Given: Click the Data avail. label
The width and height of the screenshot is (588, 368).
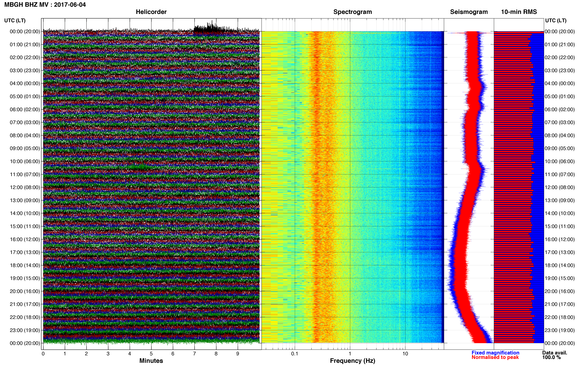Looking at the screenshot, I should point(555,353).
